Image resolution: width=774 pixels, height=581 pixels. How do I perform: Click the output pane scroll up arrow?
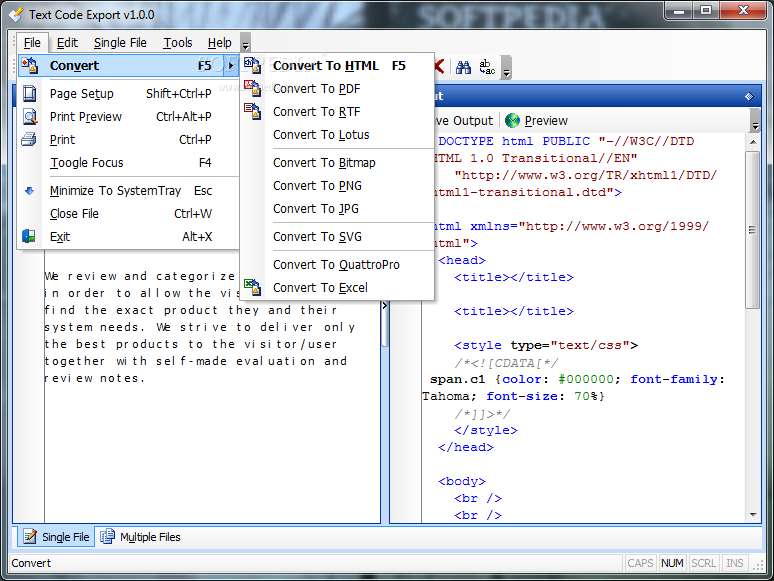click(753, 142)
